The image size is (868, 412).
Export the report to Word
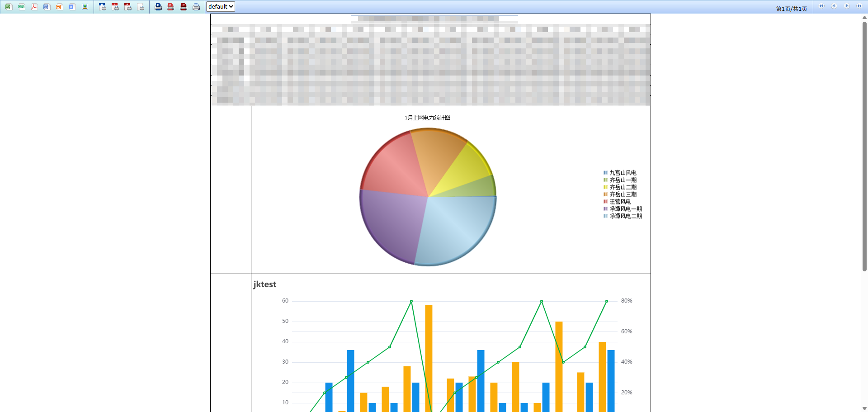(47, 7)
